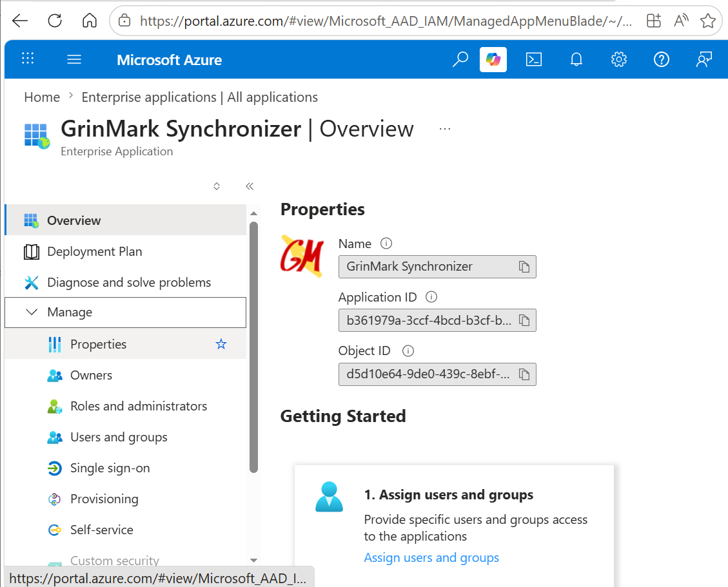Open the Microsoft apps launcher grid

28,59
